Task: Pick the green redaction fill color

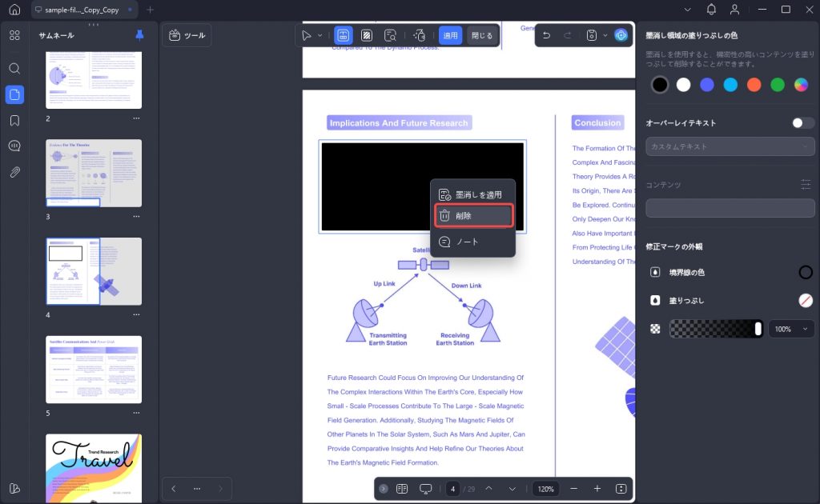Action: pos(778,85)
